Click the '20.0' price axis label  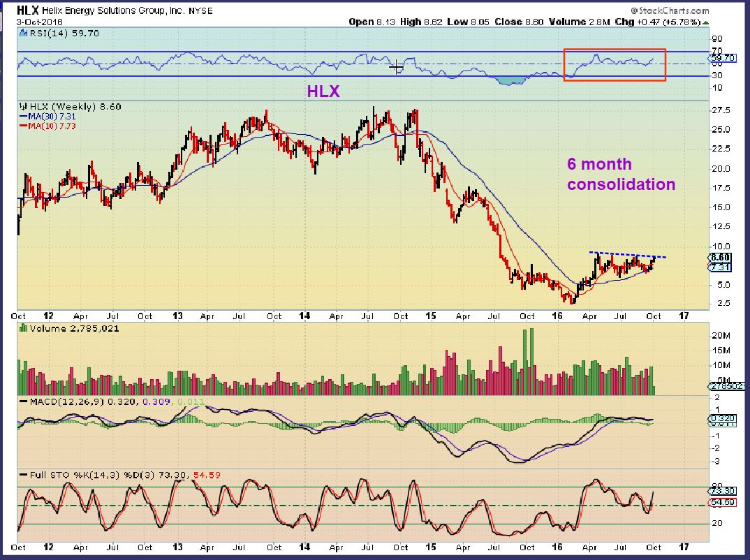[721, 169]
